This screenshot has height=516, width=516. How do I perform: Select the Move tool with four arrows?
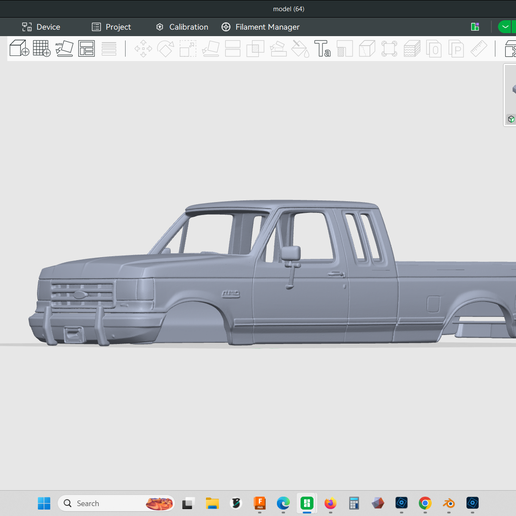[x=143, y=49]
